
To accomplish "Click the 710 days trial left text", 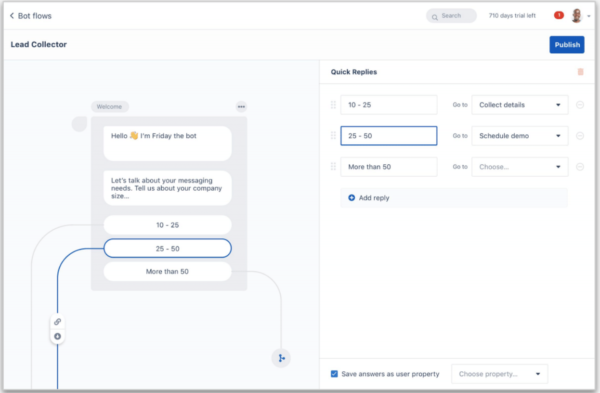I will pos(512,16).
